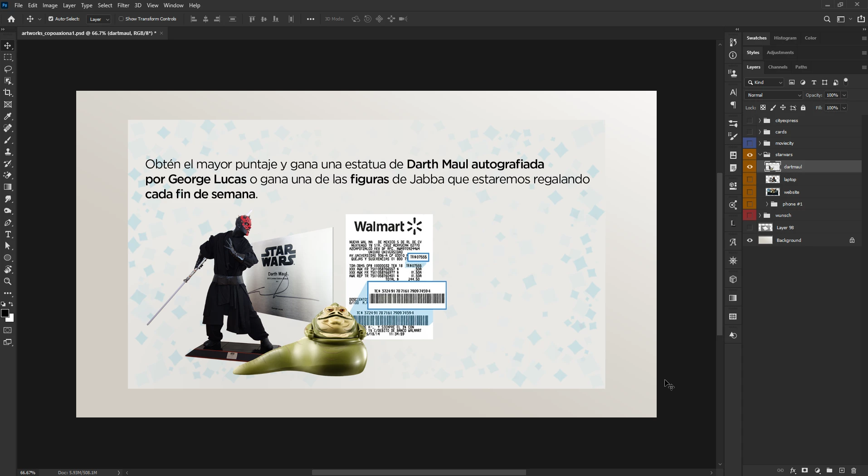Image resolution: width=868 pixels, height=476 pixels.
Task: Expand the cards group
Action: click(x=760, y=132)
